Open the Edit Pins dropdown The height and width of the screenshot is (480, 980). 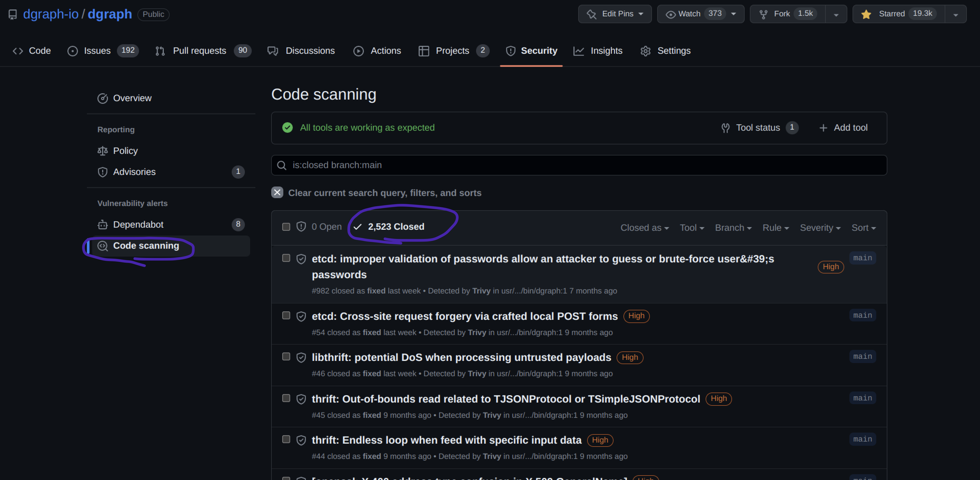615,14
